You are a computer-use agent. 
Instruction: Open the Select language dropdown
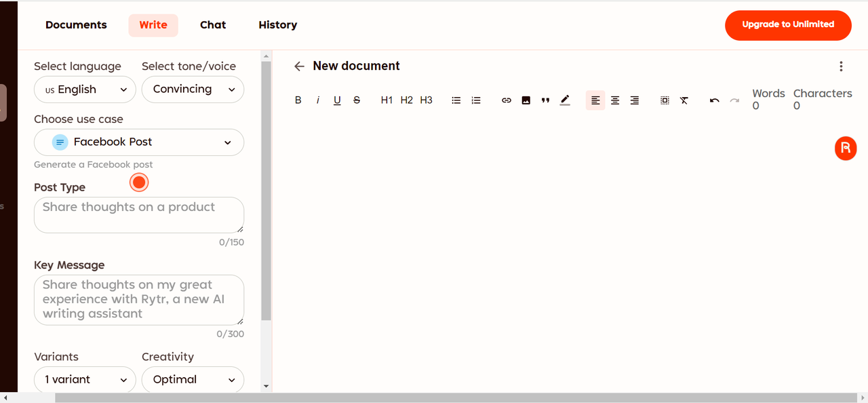point(85,90)
